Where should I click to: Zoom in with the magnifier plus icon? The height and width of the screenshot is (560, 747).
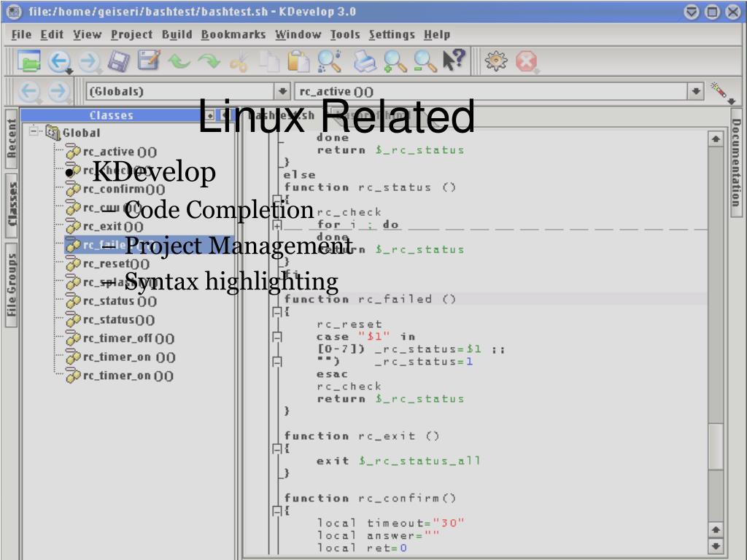point(395,61)
